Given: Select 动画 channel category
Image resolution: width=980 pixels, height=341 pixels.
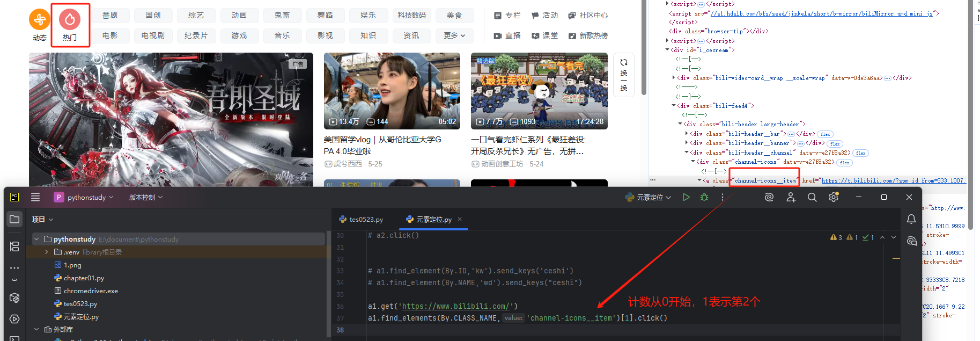Looking at the screenshot, I should pos(239,15).
